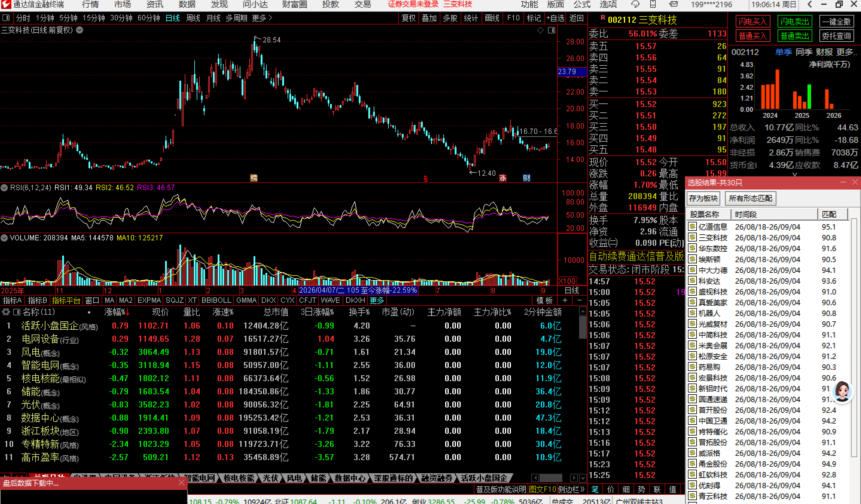The height and width of the screenshot is (504, 861).
Task: Click the 闪电卖出 button
Action: tap(795, 22)
